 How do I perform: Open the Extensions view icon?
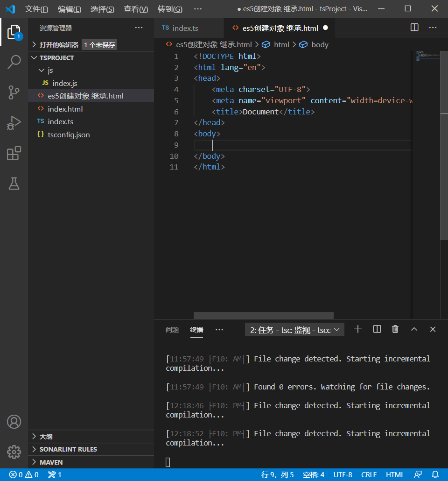[14, 153]
